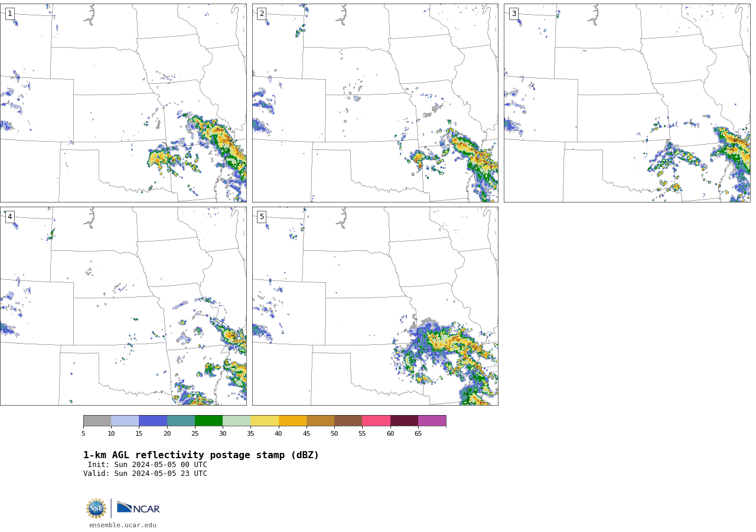The width and height of the screenshot is (756, 532).
Task: Open ensemble member 1 reflectivity map
Action: click(123, 103)
